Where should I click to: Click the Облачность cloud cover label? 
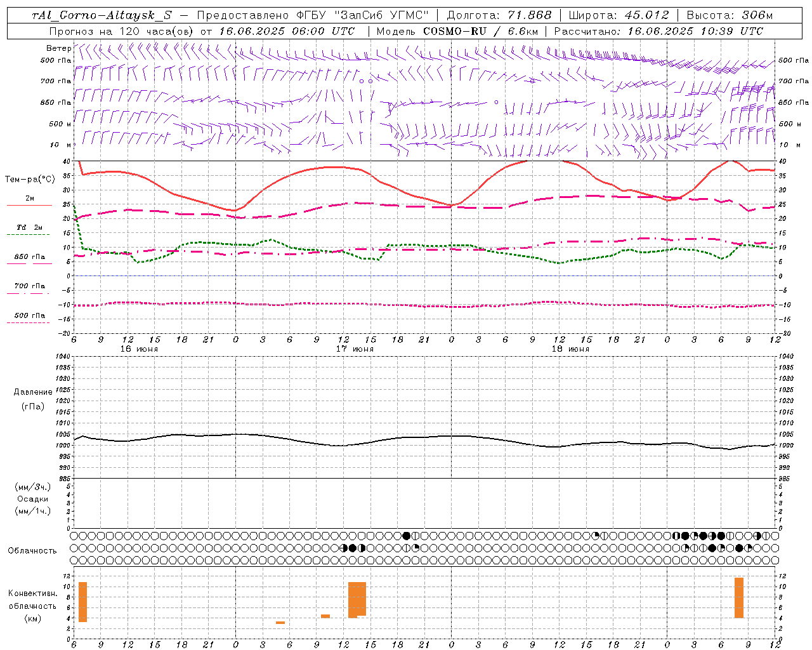32,550
